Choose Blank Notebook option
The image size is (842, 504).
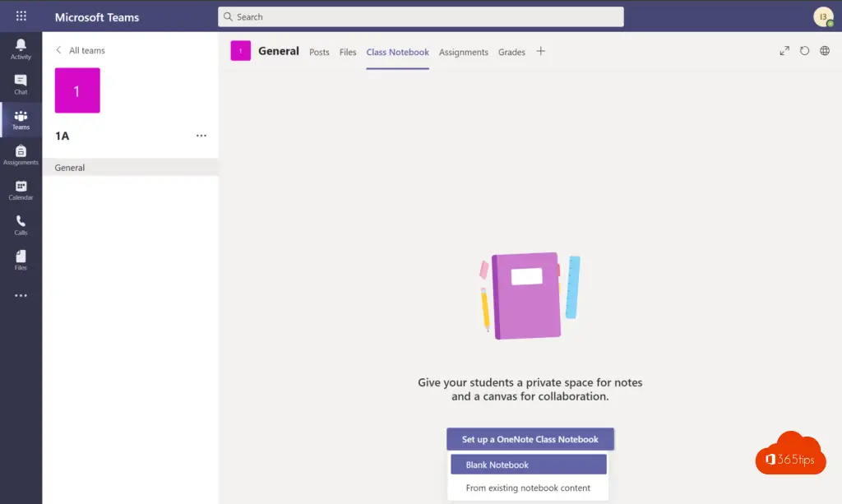tap(528, 465)
